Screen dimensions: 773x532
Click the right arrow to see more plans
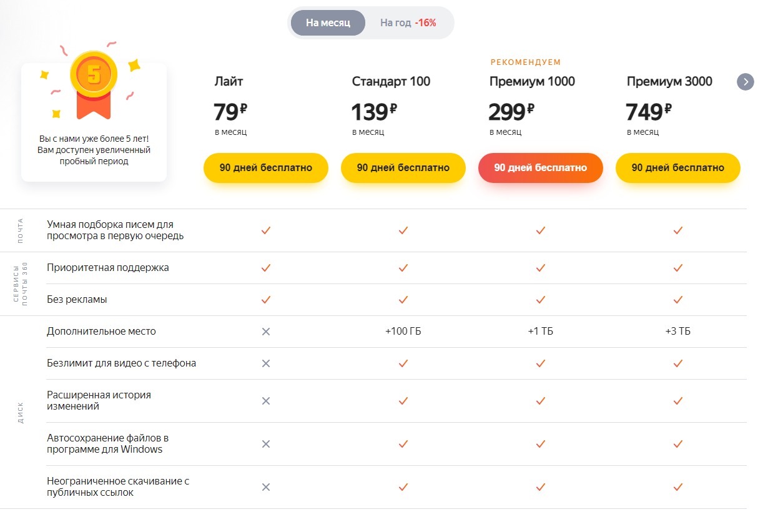click(745, 82)
